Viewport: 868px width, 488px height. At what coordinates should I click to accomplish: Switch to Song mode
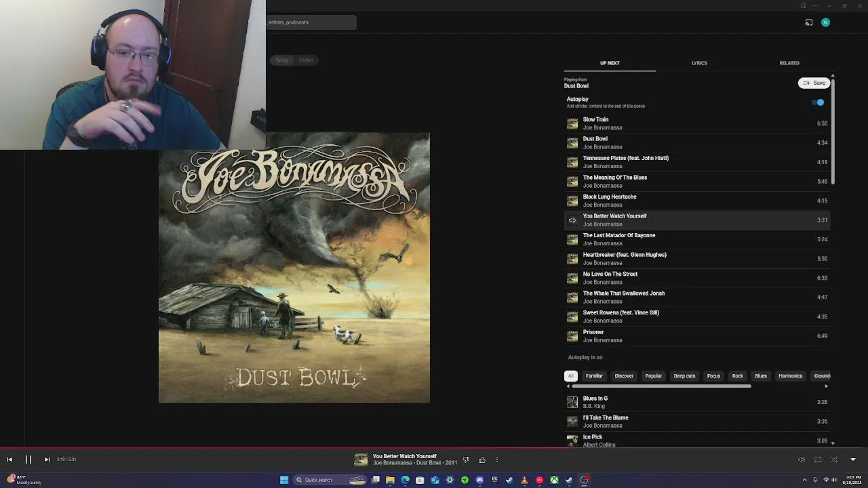click(x=281, y=60)
